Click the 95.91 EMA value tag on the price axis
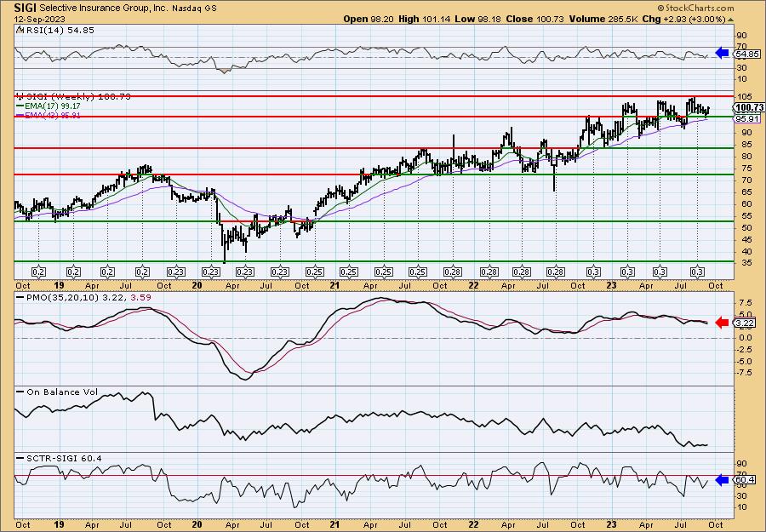Screen dimensions: 766x532 click(x=747, y=118)
